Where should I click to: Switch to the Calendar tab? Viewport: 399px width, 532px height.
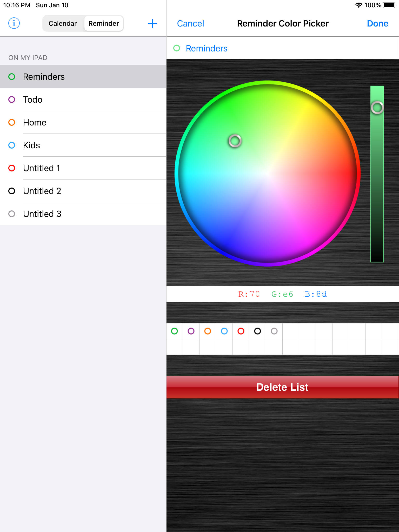(63, 23)
